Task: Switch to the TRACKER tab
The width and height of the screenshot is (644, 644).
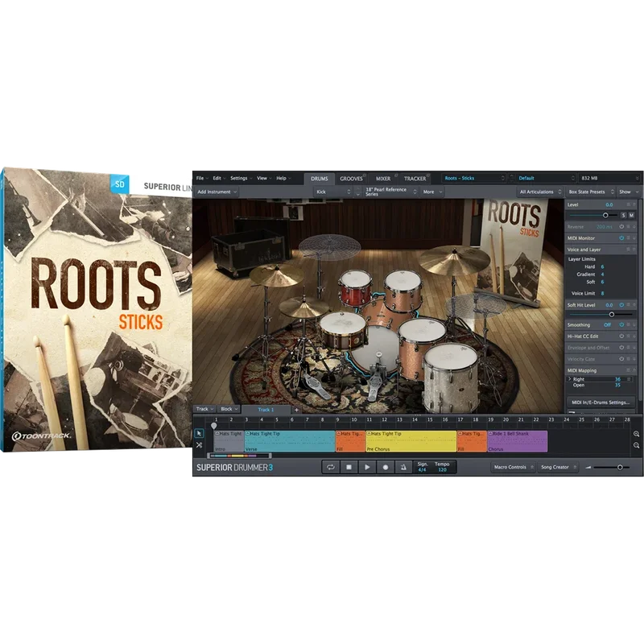Action: click(x=415, y=179)
